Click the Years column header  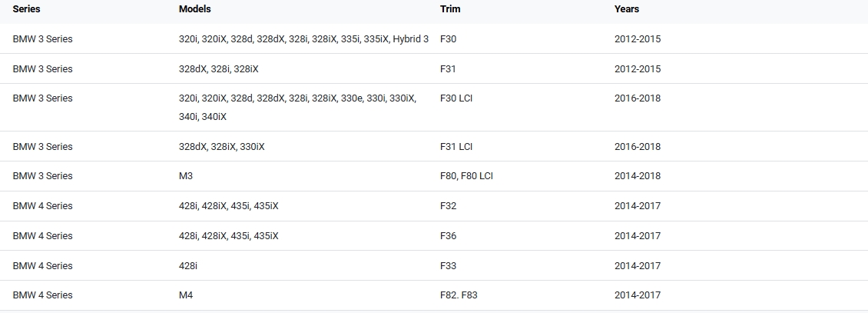click(626, 9)
